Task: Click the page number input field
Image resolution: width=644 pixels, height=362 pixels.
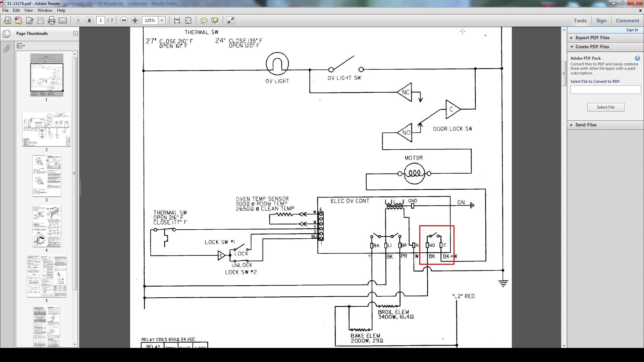Action: coord(101,20)
